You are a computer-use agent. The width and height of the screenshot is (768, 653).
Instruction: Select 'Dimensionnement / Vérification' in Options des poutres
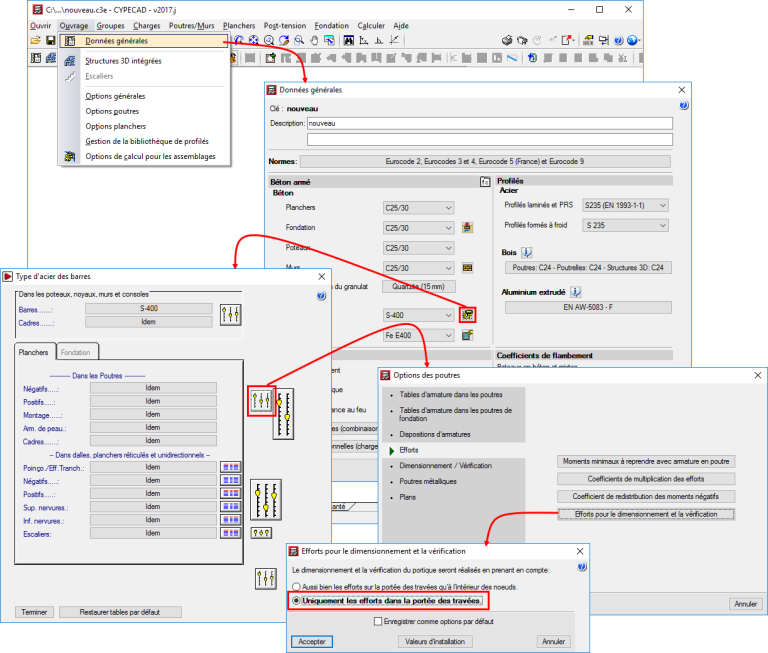point(445,465)
